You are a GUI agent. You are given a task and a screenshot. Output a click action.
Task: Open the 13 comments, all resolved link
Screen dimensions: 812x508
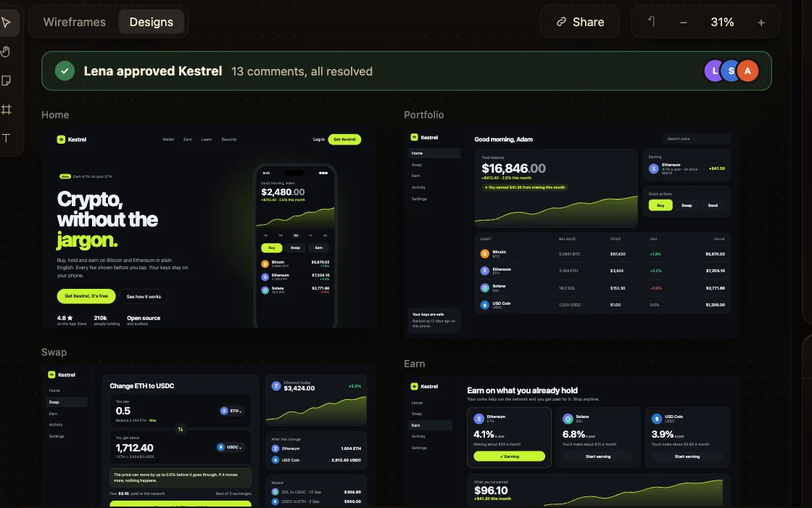302,71
